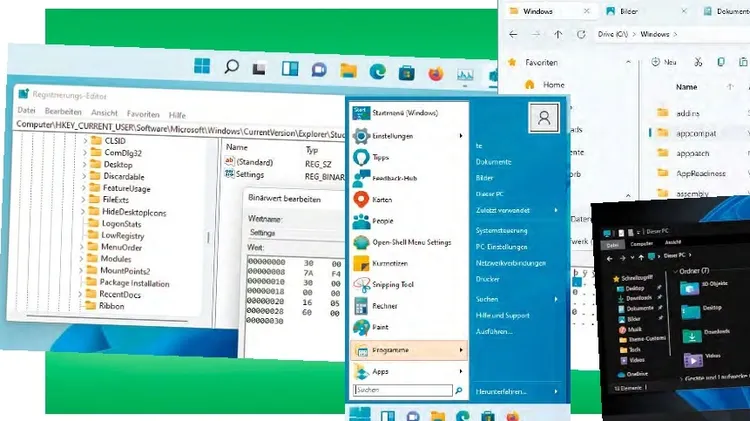Open Systemsteuerung in start menu
The height and width of the screenshot is (421, 750).
501,231
